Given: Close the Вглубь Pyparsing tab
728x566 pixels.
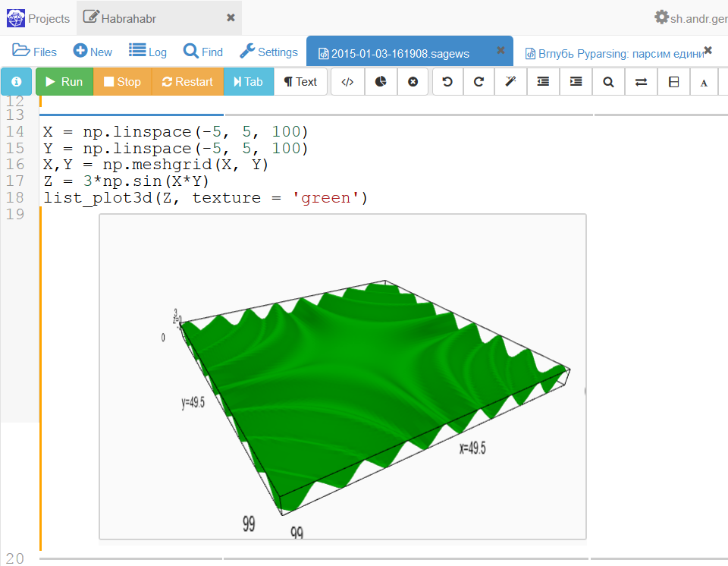Looking at the screenshot, I should coord(708,50).
